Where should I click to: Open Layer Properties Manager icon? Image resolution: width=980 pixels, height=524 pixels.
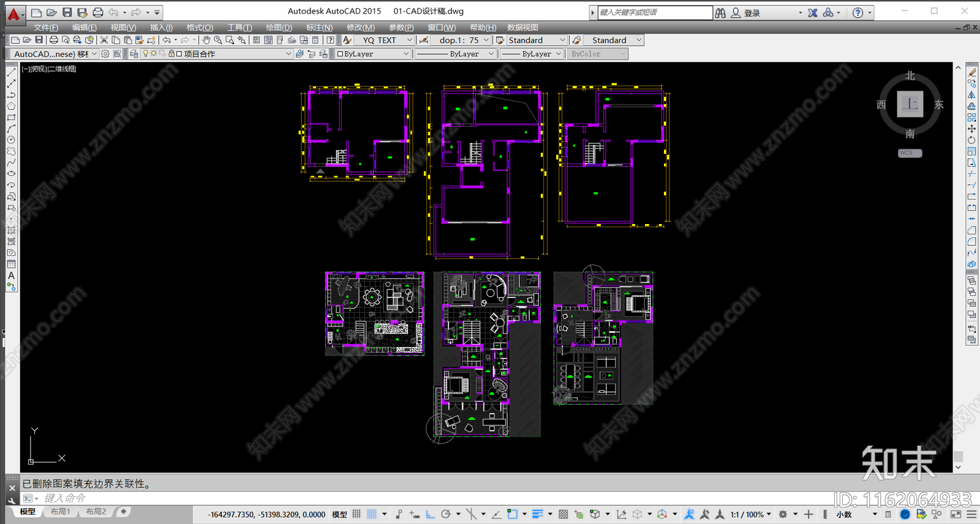click(134, 54)
